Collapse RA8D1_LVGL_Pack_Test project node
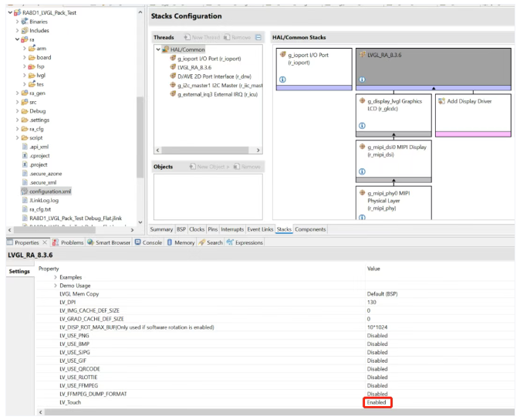Image resolution: width=520 pixels, height=420 pixels. (10, 12)
